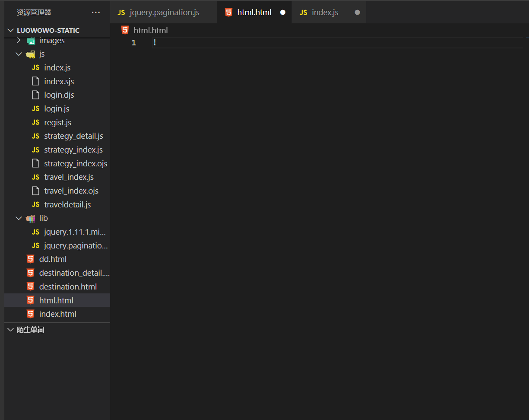Switch to the index.js editor tab
529x420 pixels.
[329, 13]
